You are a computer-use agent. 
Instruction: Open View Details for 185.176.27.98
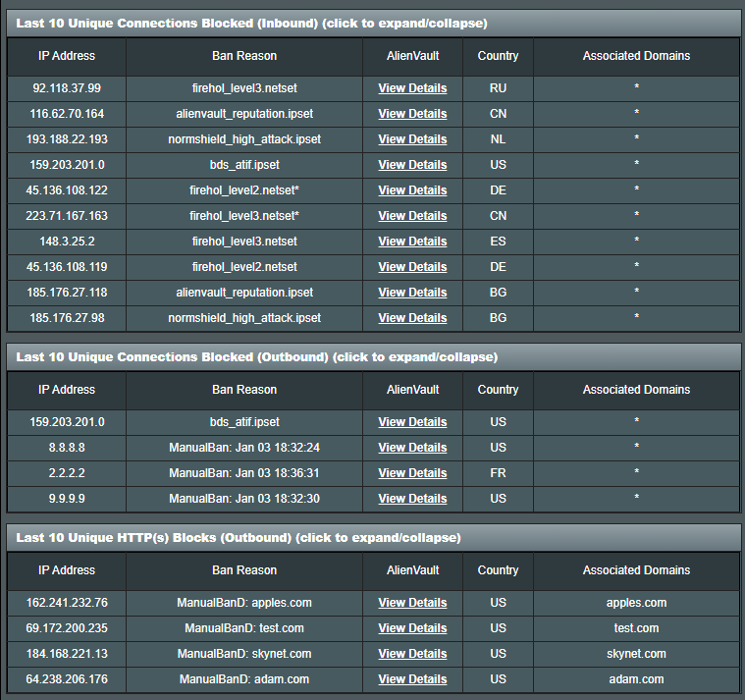coord(412,318)
